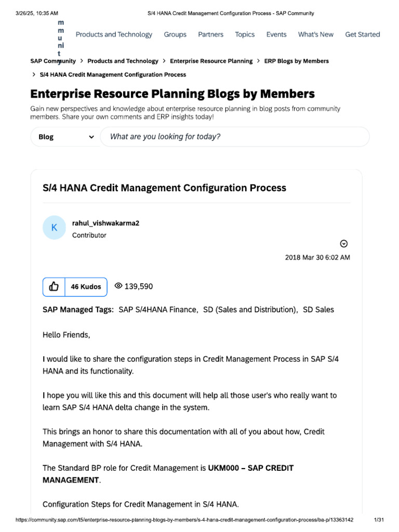
Task: Open the Topics menu item
Action: [x=245, y=35]
